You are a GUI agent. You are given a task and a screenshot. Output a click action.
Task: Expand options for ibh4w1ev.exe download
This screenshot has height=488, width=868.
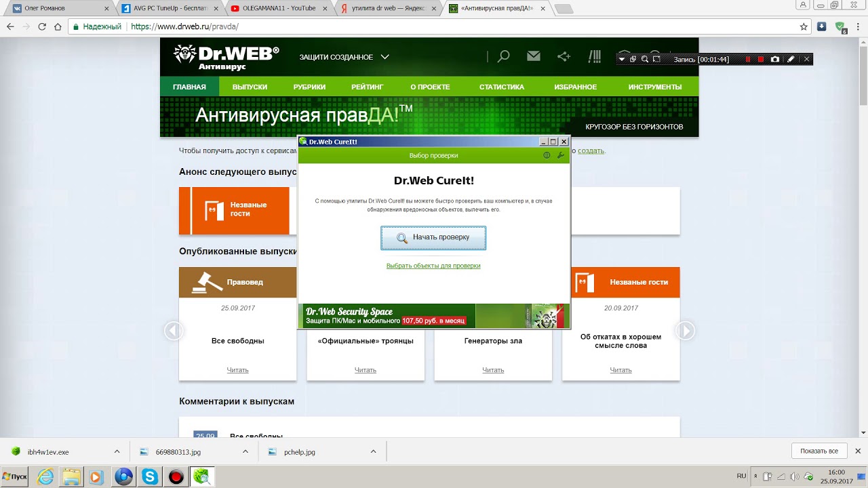click(117, 451)
